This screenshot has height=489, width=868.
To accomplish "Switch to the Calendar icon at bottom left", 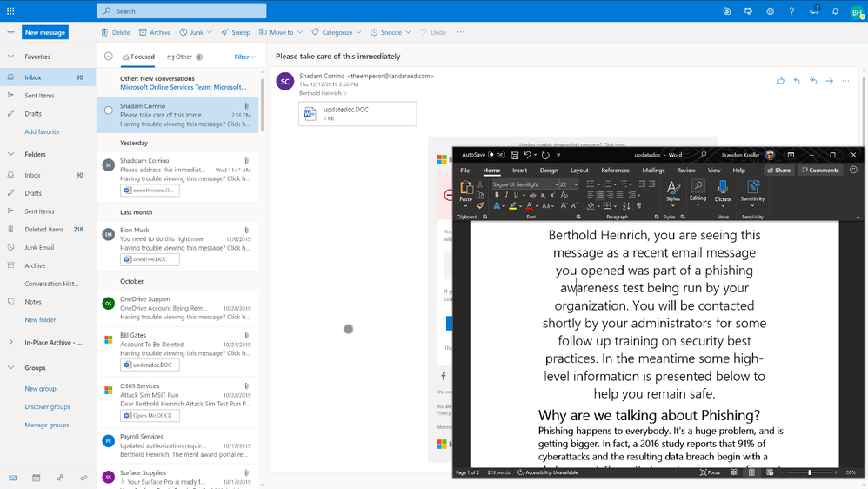I will [x=36, y=478].
